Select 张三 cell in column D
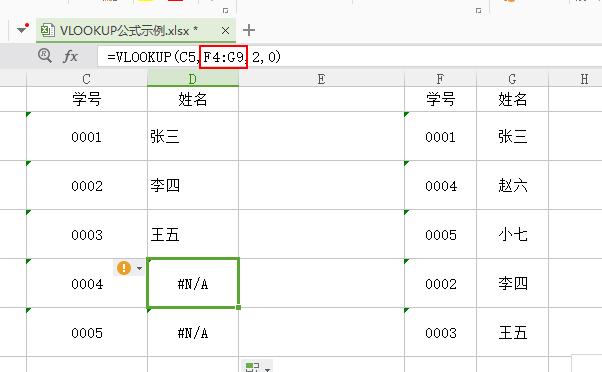This screenshot has width=602, height=372. point(193,136)
